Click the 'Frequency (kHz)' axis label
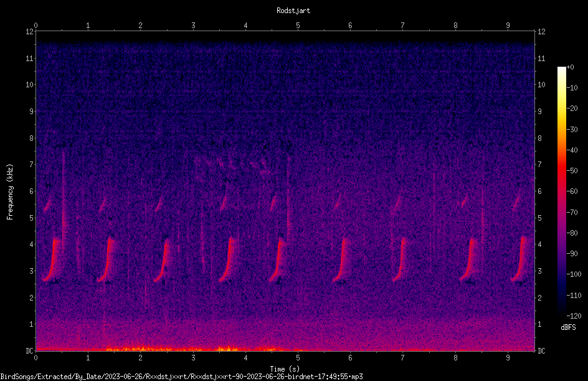The image size is (588, 381). [x=10, y=192]
